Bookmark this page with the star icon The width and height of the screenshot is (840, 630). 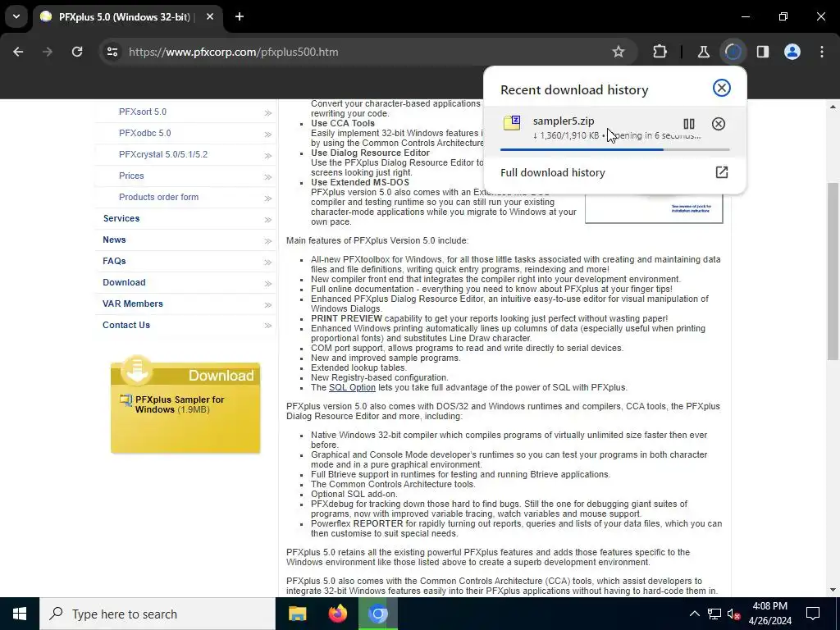click(x=619, y=52)
